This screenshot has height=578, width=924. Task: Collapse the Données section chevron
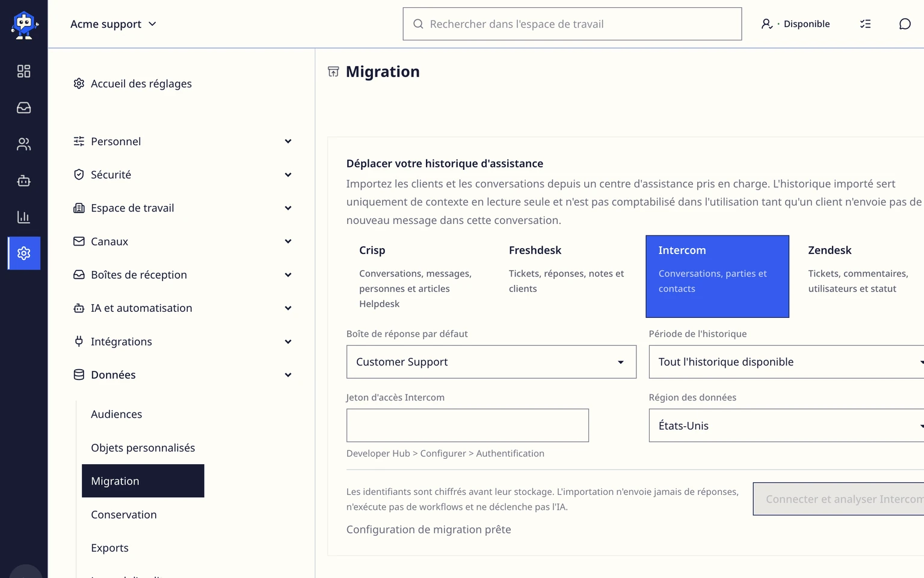(x=288, y=374)
